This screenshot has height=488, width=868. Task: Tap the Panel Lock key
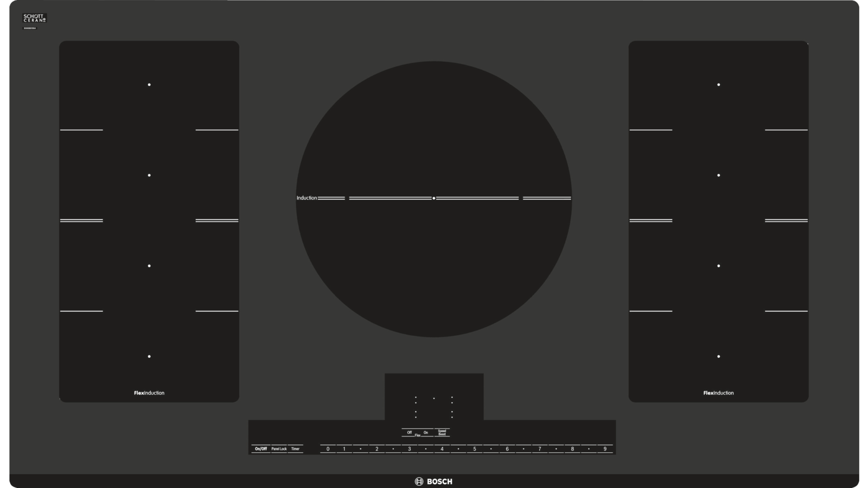click(x=279, y=449)
